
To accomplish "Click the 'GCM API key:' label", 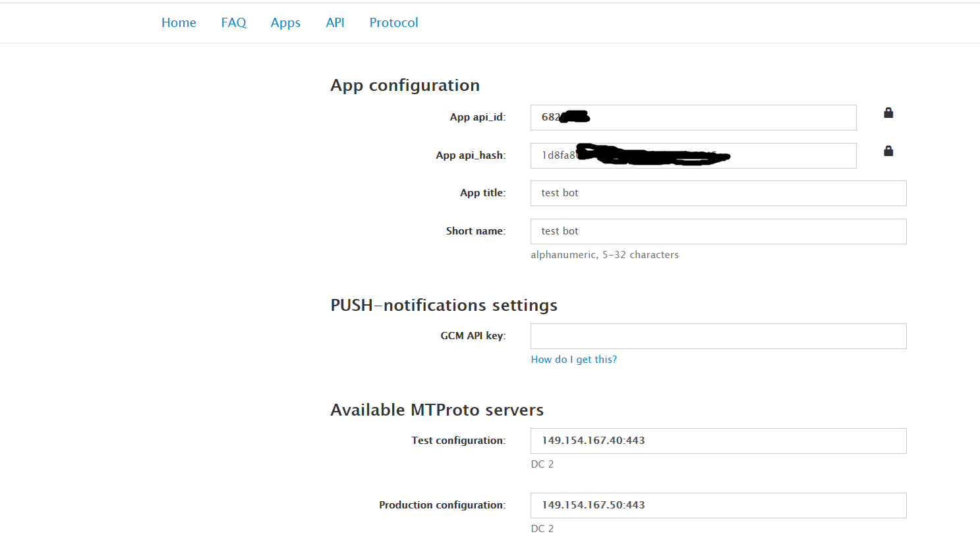I will point(473,336).
